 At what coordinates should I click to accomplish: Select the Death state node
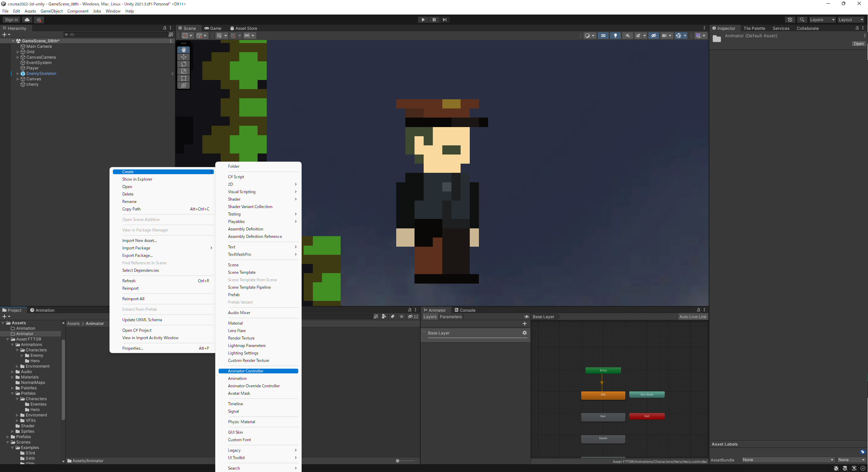(603, 439)
